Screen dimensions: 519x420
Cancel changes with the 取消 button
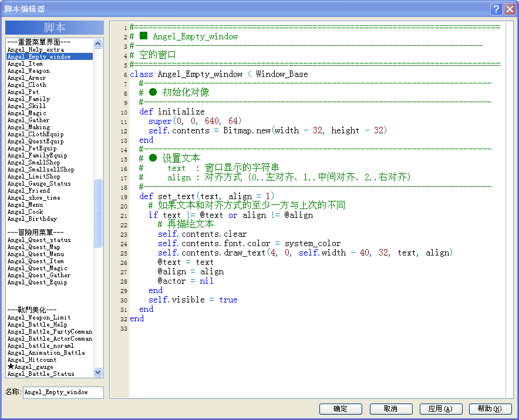[391, 409]
